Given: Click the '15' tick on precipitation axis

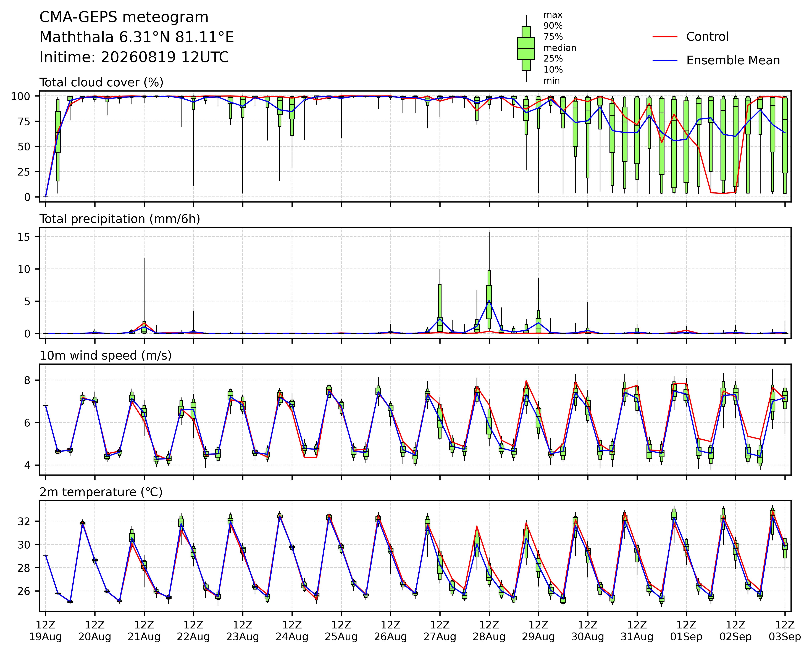Looking at the screenshot, I should pyautogui.click(x=24, y=237).
